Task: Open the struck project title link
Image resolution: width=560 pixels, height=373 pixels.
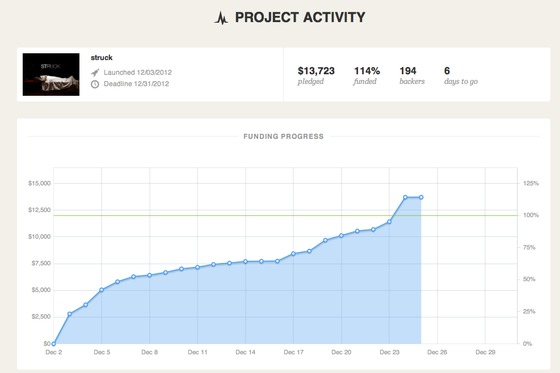Action: (101, 58)
